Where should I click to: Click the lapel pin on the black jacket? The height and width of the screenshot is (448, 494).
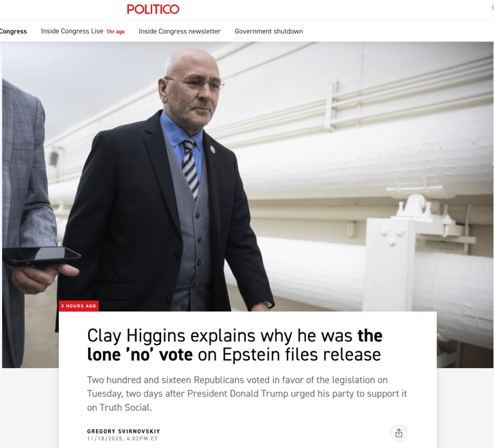click(213, 149)
